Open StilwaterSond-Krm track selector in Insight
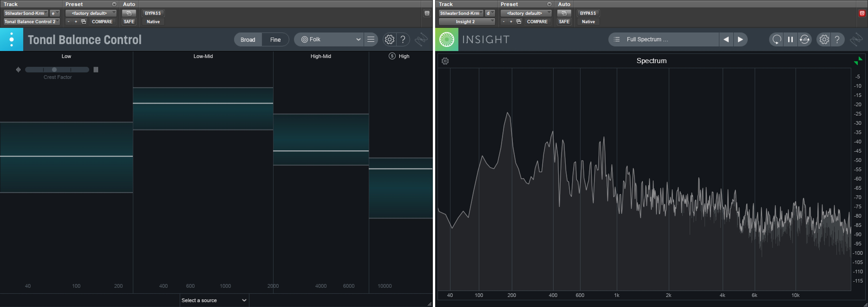Screen dimensions: 868x307 [461, 13]
